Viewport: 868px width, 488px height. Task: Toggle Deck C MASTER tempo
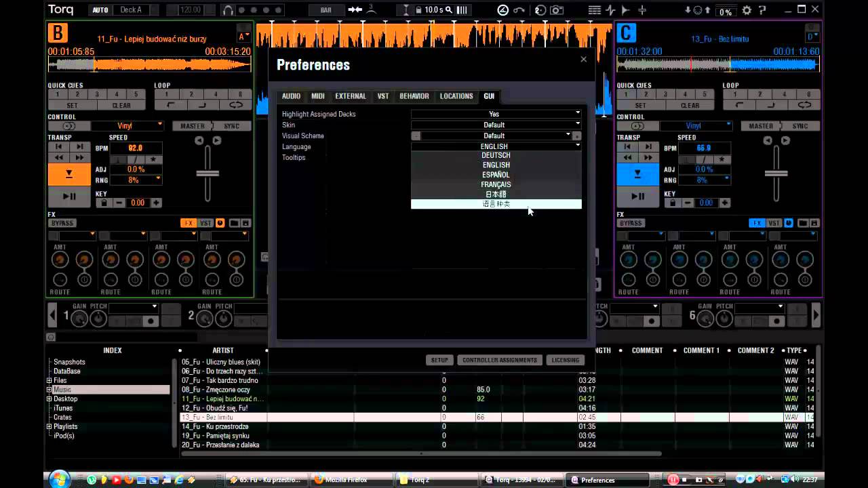pyautogui.click(x=762, y=126)
